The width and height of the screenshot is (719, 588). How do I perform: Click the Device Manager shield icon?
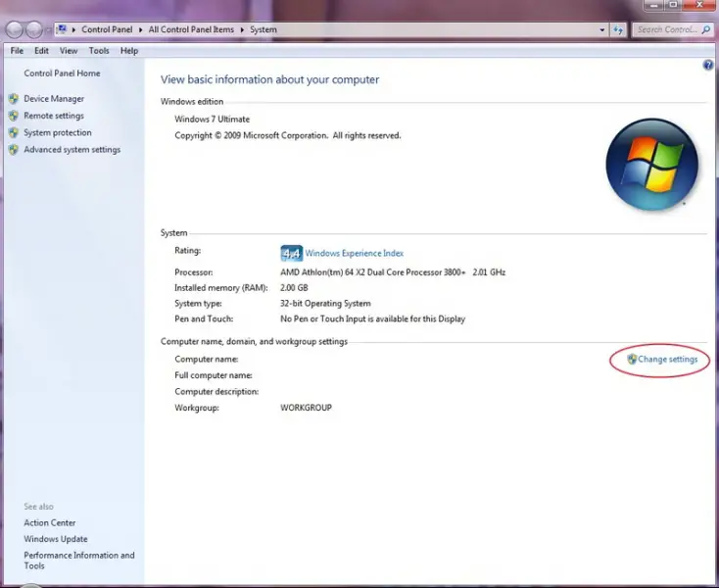[14, 99]
